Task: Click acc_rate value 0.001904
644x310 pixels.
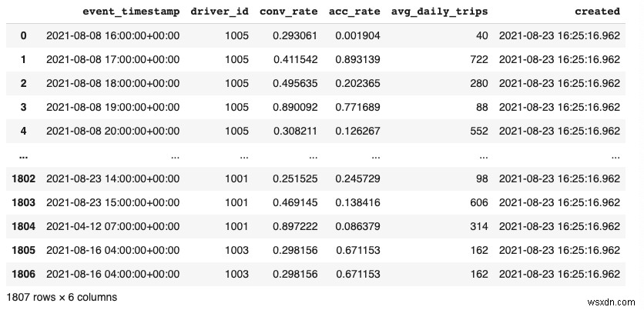Action: [x=357, y=35]
